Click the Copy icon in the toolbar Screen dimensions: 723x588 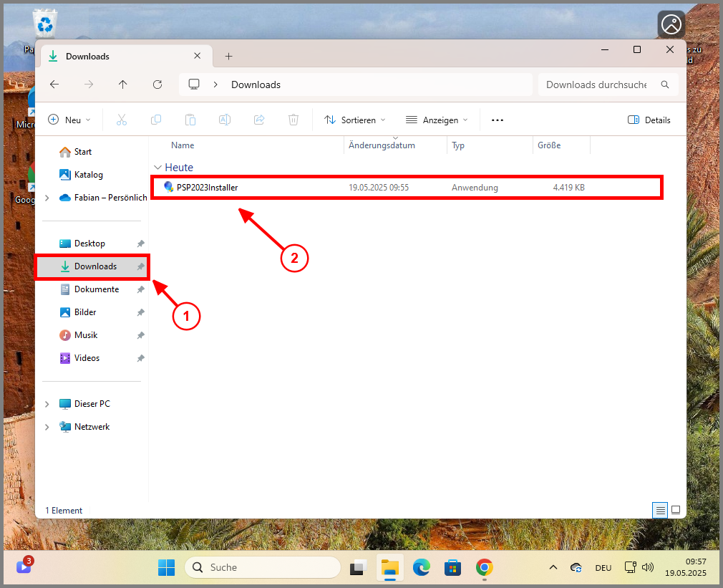(156, 120)
